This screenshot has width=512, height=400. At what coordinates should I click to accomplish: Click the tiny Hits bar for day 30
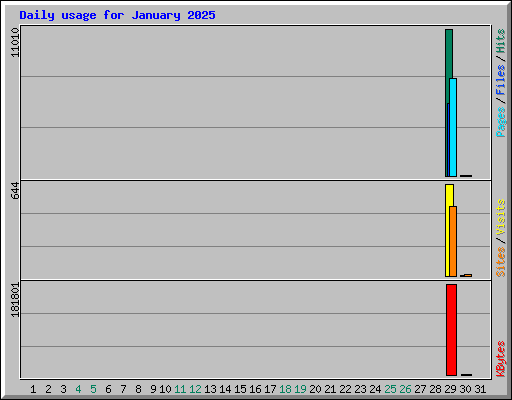(x=466, y=176)
